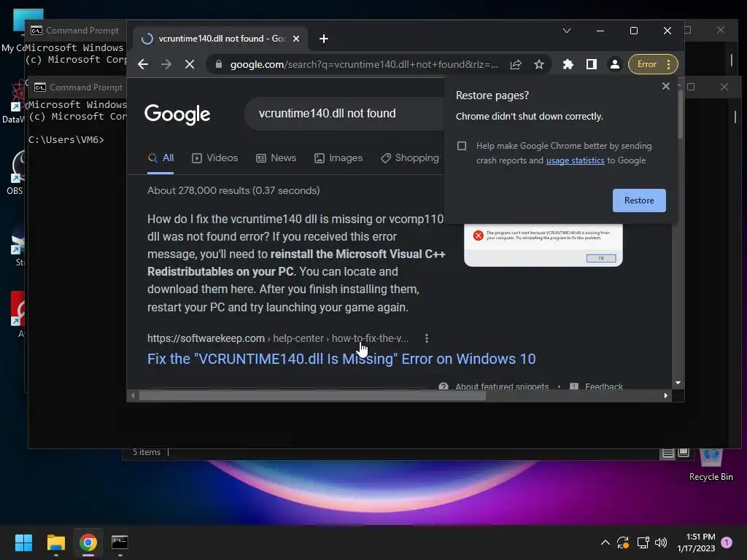Open Windows Start menu
The height and width of the screenshot is (560, 747).
tap(23, 542)
